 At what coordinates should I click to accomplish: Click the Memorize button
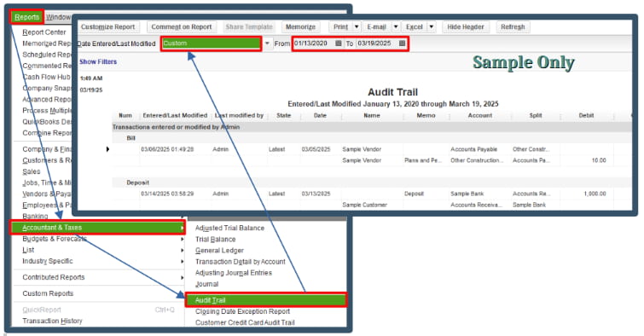(x=300, y=26)
